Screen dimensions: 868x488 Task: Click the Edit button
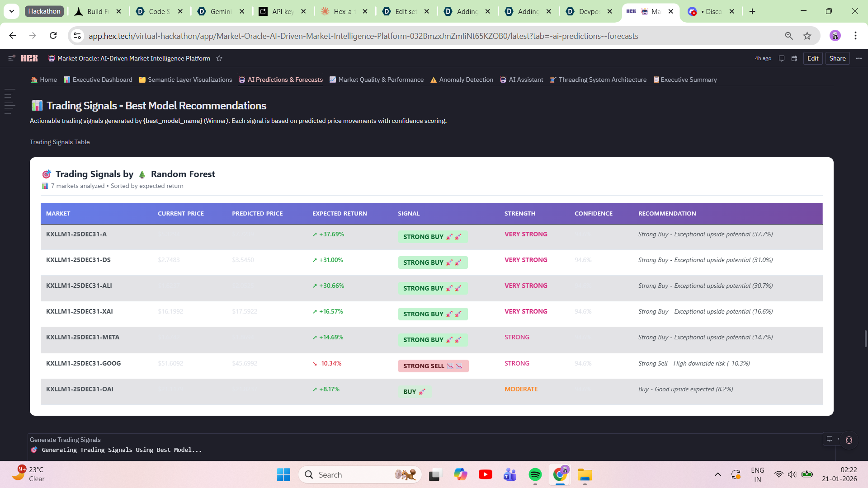tap(812, 58)
